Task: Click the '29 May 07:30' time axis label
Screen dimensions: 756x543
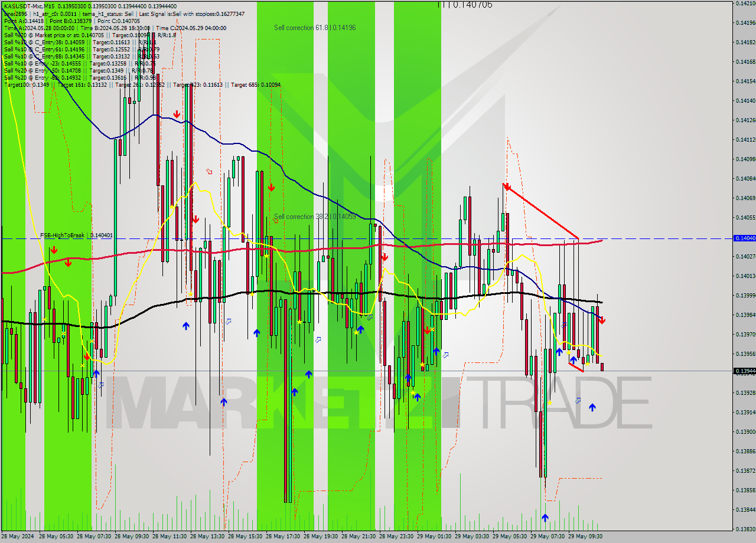Action: 549,537
